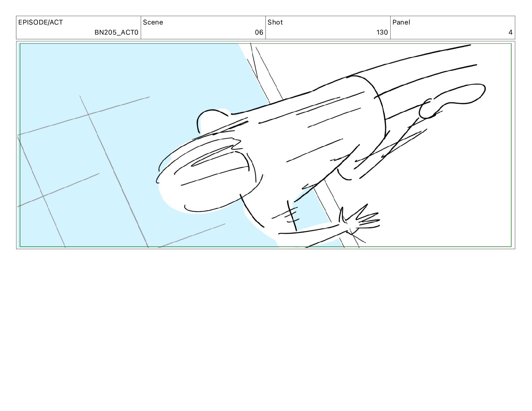Click the Panel header label
532x411 pixels.
point(401,22)
